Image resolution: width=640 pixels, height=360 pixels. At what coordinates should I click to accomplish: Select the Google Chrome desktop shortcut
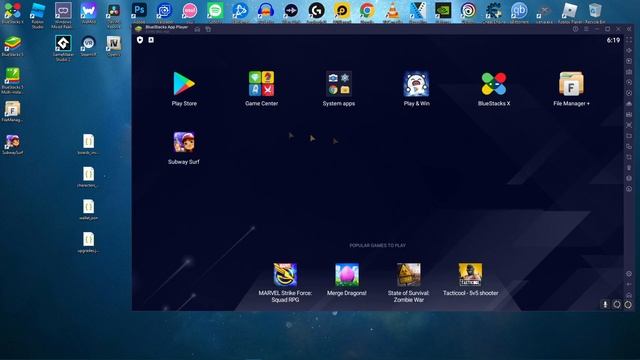367,12
